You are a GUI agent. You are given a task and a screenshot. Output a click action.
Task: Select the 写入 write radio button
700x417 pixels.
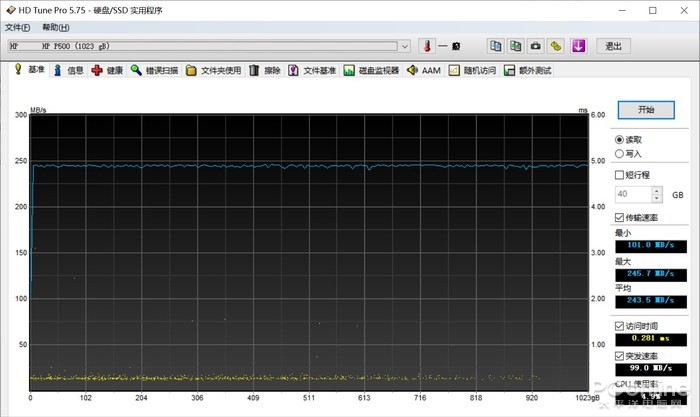(x=620, y=154)
